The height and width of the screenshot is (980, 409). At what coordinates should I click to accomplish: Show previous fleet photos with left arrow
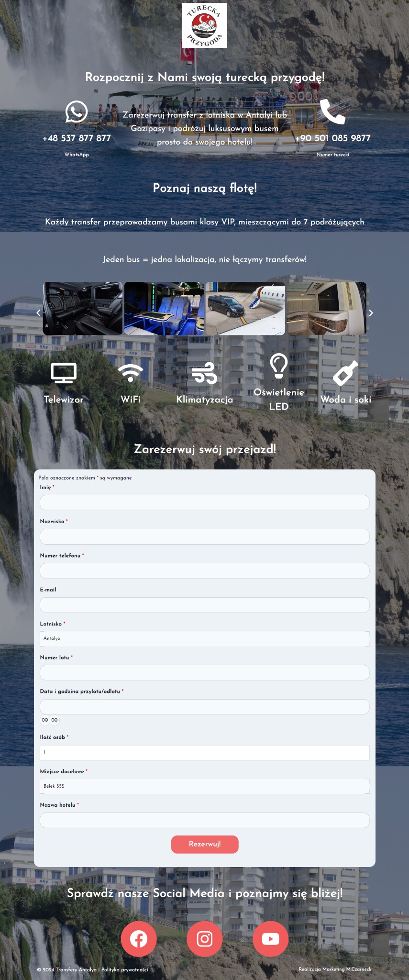coord(39,313)
